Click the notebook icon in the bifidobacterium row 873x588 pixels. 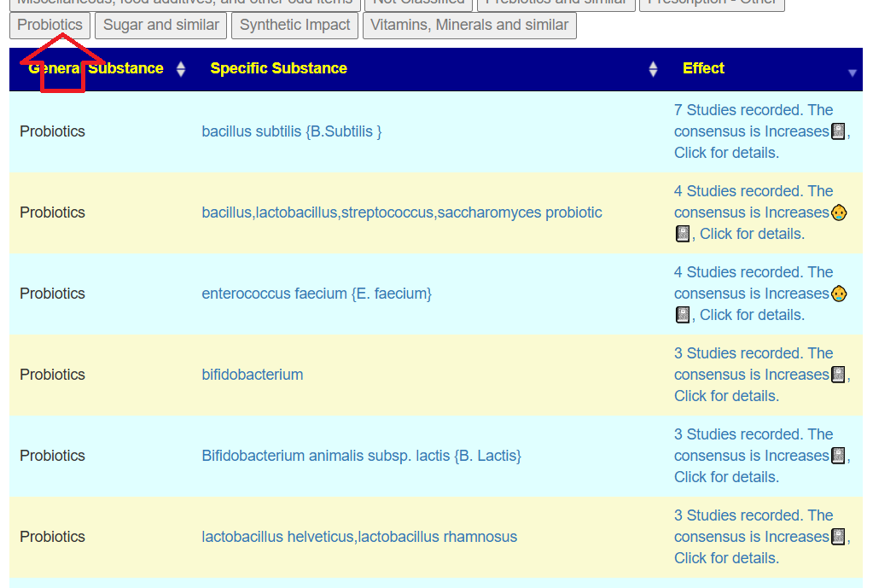tap(838, 375)
